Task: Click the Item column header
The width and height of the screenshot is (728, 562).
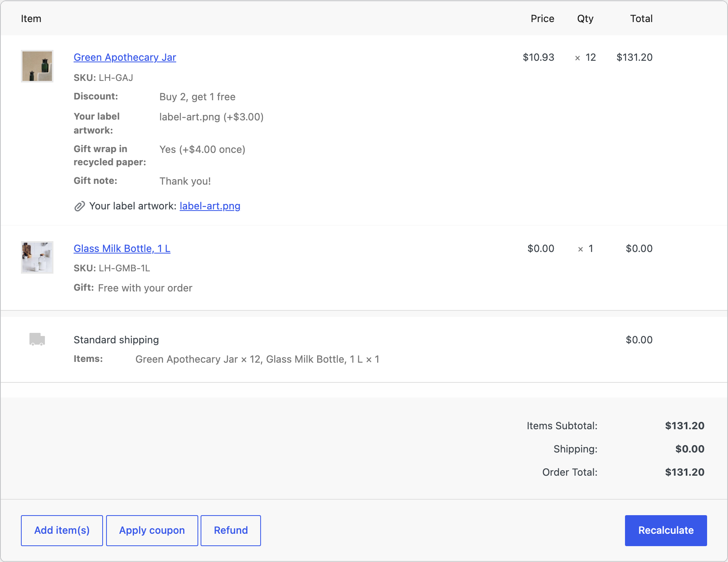Action: click(31, 19)
